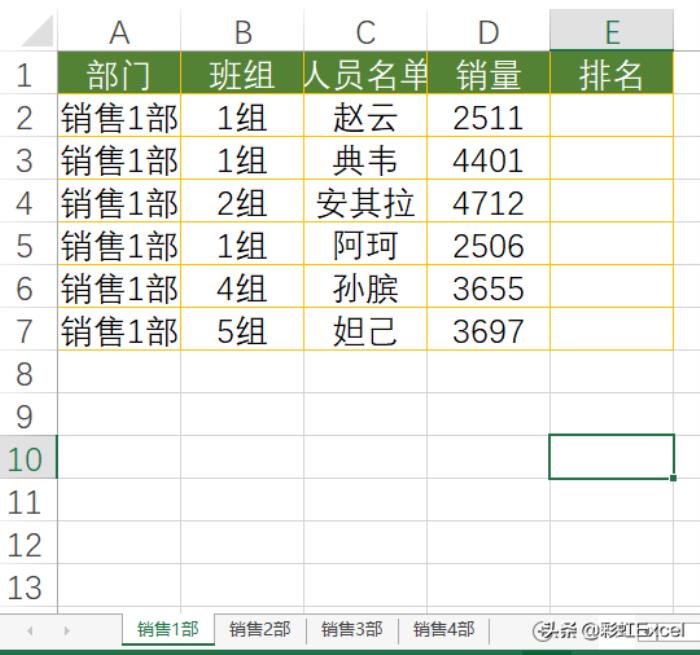Screen dimensions: 700x655
Task: Select the 销售1部 sheet tab
Action: coord(167,629)
